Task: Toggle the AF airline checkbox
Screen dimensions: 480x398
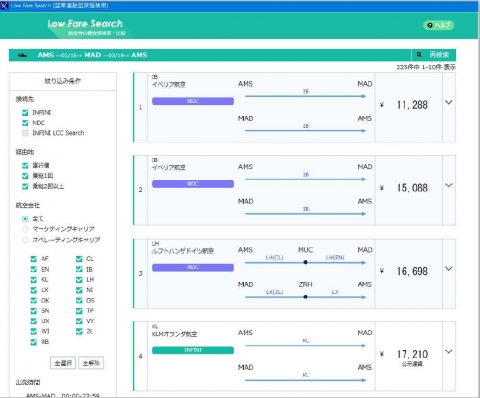Action: pyautogui.click(x=34, y=259)
